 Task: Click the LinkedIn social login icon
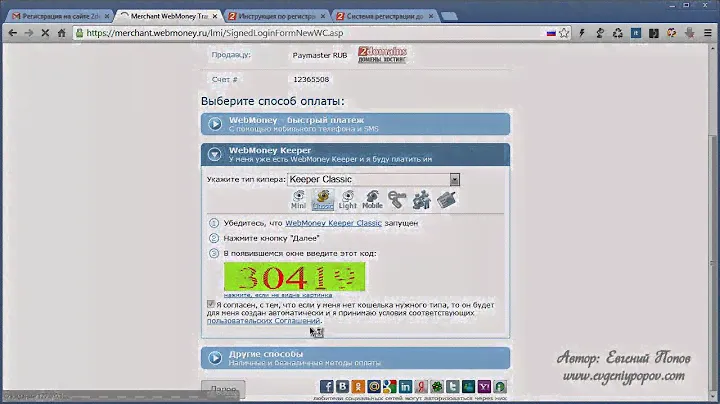pyautogui.click(x=406, y=387)
